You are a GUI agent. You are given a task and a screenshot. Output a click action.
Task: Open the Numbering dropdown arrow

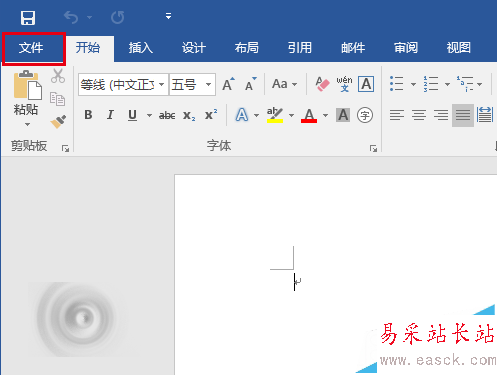[447, 84]
